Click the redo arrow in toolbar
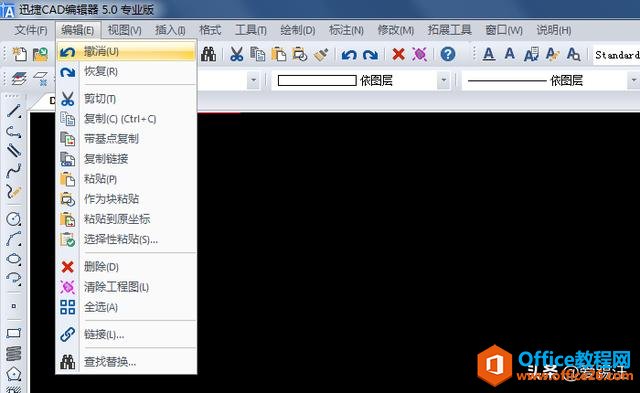Screen dimensions: 640x393 [x=370, y=54]
